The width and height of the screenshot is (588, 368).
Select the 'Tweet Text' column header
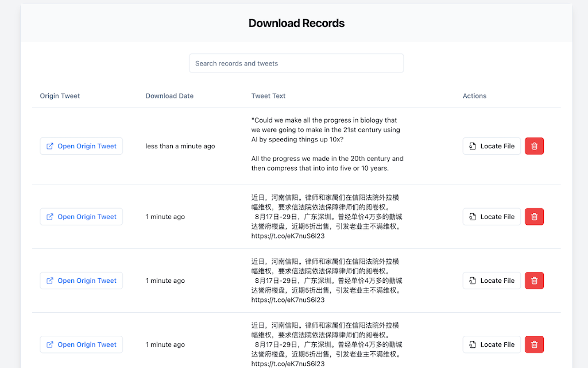(269, 96)
